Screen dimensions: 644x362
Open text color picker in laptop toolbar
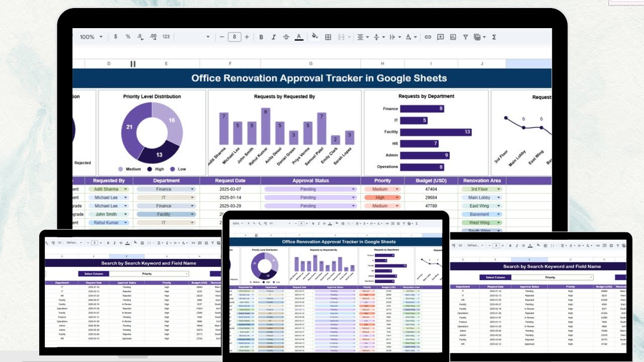tap(299, 37)
